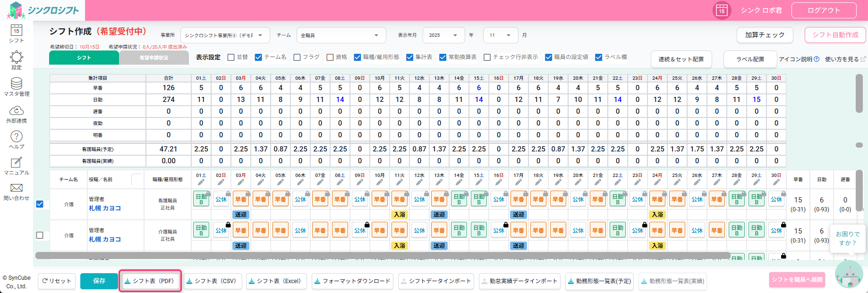Viewport: 868px width, 293px height.
Task: Open マニュアル edit icon in sidebar
Action: point(17,163)
